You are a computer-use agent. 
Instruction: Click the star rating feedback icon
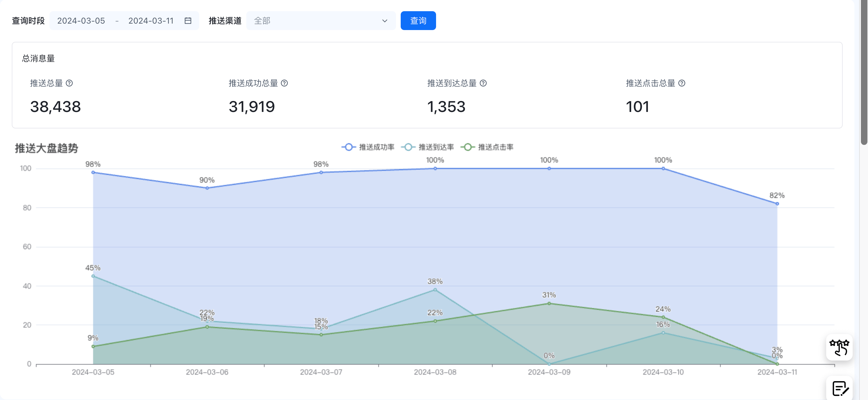tap(839, 348)
